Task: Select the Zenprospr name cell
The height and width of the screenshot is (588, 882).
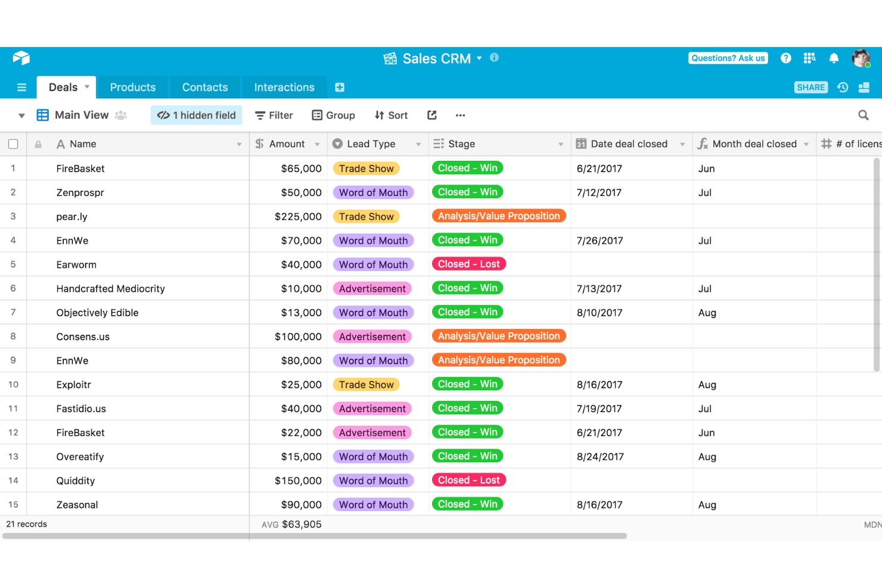Action: click(x=138, y=192)
